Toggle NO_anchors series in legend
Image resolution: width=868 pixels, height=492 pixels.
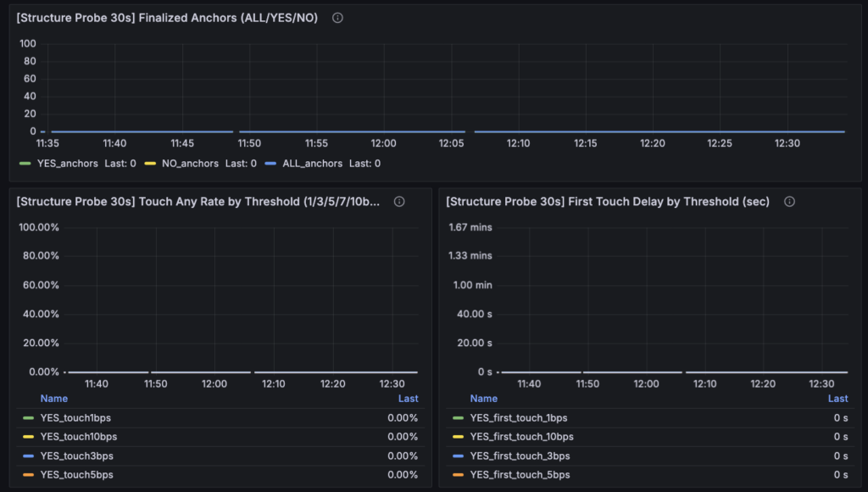pyautogui.click(x=190, y=164)
